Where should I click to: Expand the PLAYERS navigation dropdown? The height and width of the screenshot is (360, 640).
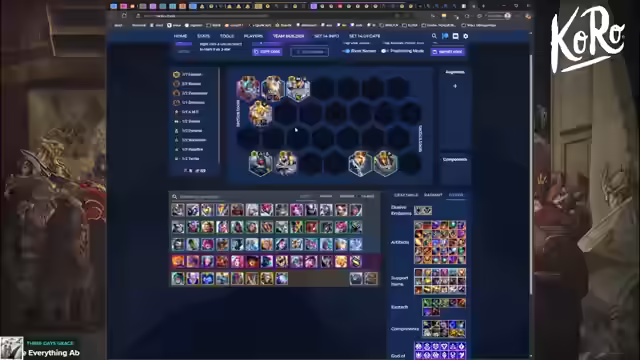[x=253, y=36]
